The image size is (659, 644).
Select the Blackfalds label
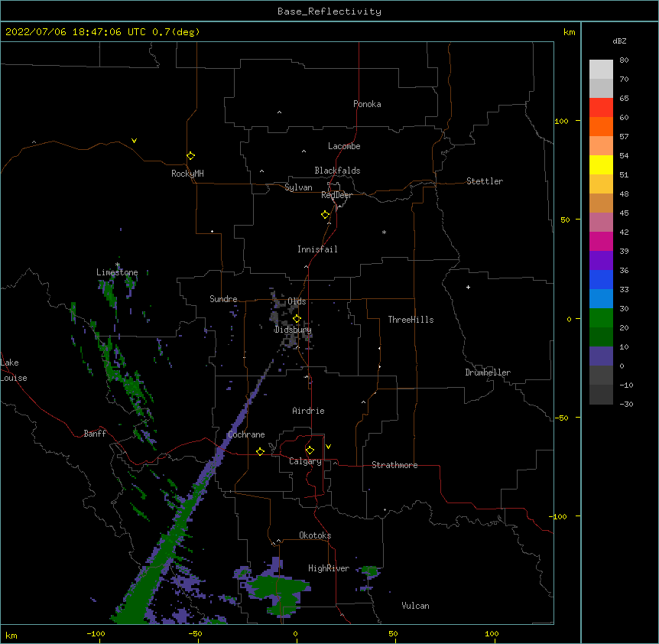coord(337,171)
